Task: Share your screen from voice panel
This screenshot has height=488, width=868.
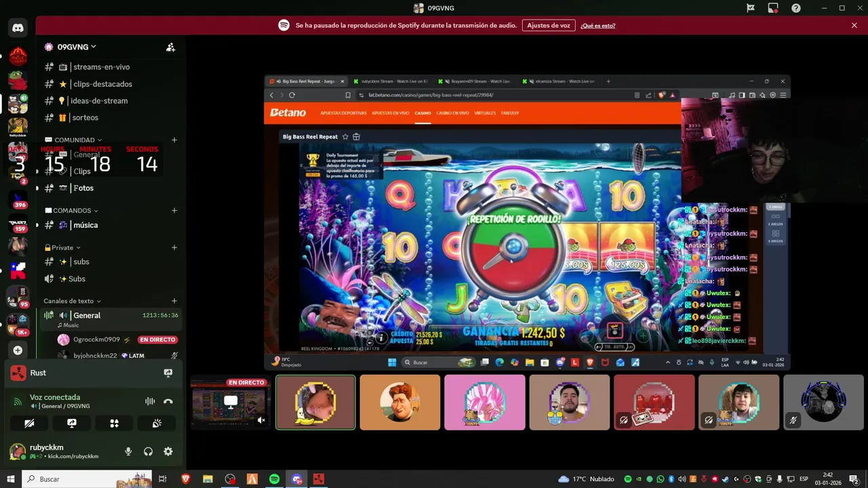Action: (72, 423)
